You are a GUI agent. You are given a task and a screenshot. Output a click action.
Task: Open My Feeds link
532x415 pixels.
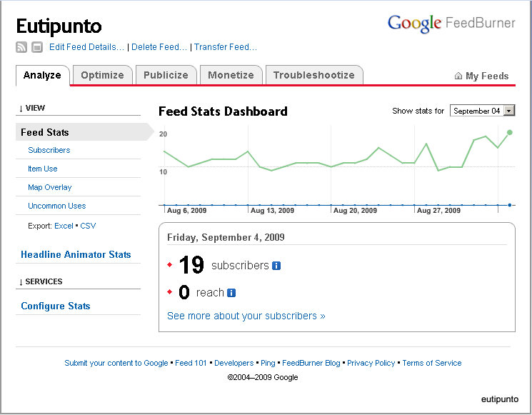487,76
